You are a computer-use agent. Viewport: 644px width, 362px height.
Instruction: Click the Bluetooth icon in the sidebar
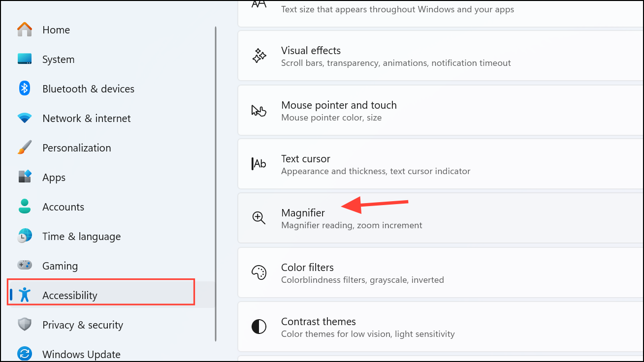point(24,89)
